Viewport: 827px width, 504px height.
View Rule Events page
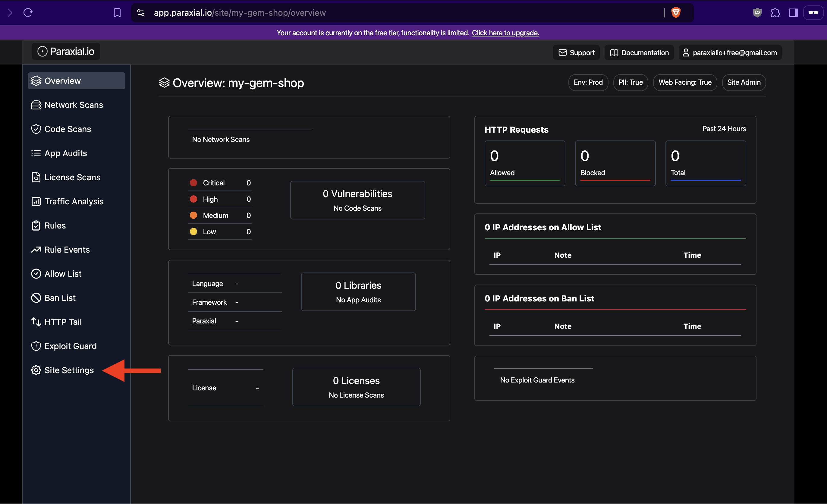(x=77, y=250)
